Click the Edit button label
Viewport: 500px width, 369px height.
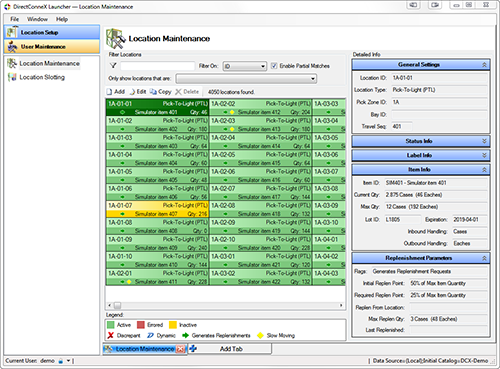141,92
